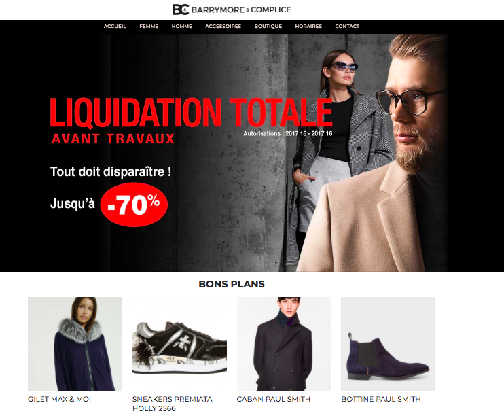
Task: Click Sneakers Premiata Holly 2566 title link
Action: (x=173, y=404)
